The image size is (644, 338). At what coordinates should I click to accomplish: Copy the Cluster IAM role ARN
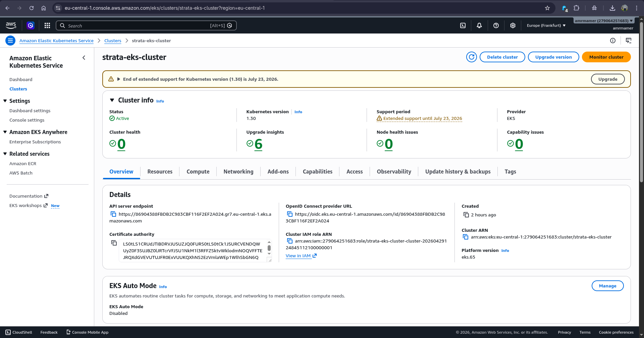point(290,241)
